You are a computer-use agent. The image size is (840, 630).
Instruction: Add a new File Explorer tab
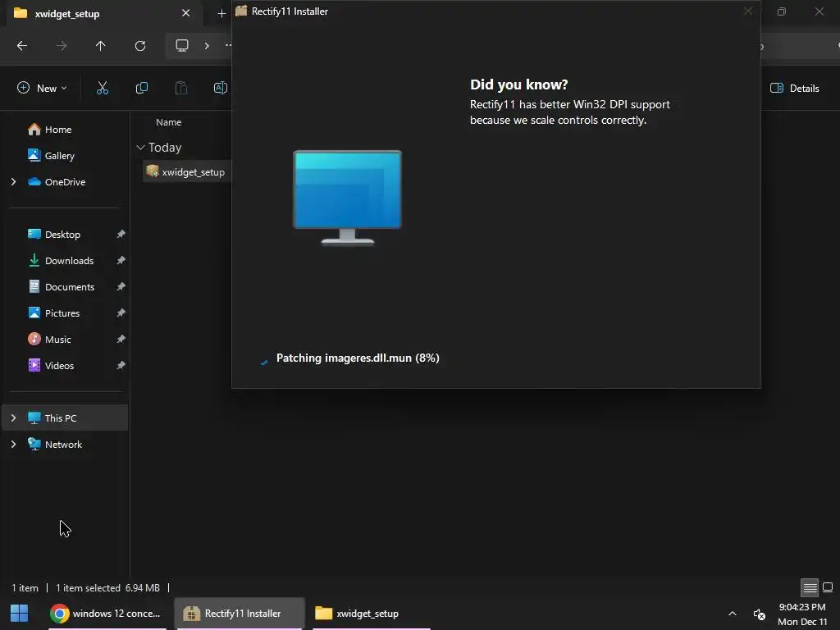point(221,13)
